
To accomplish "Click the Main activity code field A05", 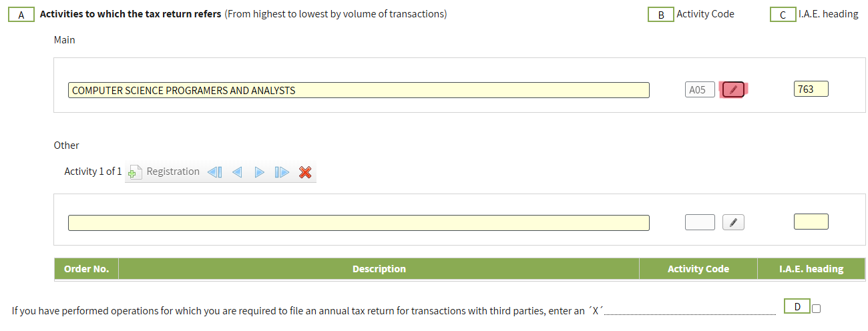I will [x=699, y=90].
